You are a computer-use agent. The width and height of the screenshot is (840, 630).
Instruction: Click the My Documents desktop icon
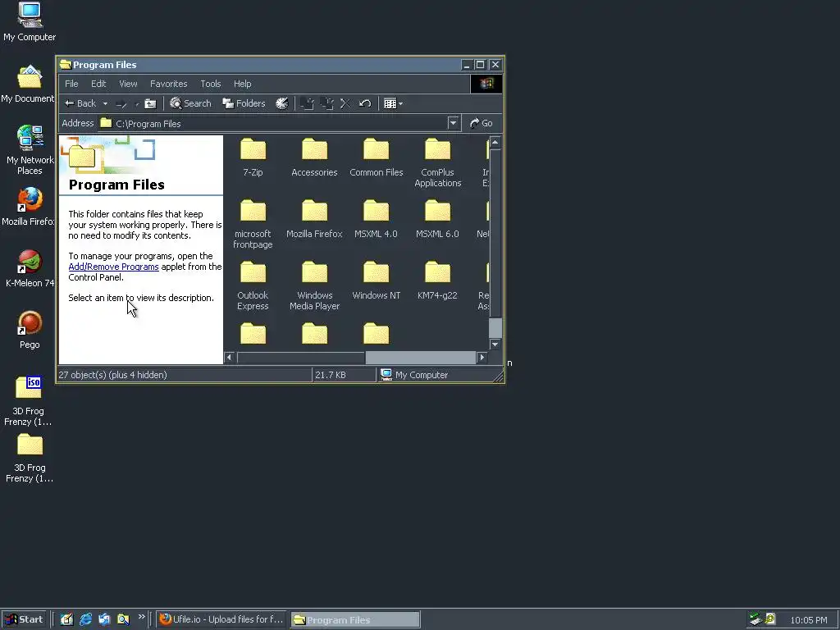[30, 84]
